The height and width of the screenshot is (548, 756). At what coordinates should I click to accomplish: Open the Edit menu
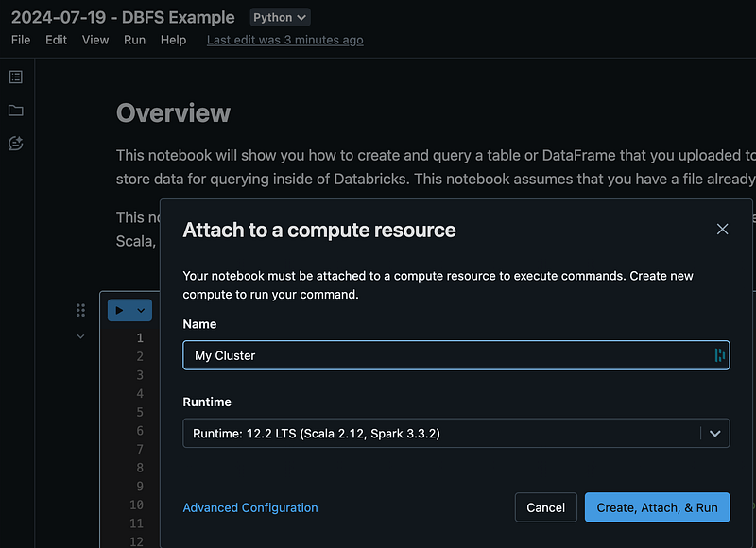point(56,40)
